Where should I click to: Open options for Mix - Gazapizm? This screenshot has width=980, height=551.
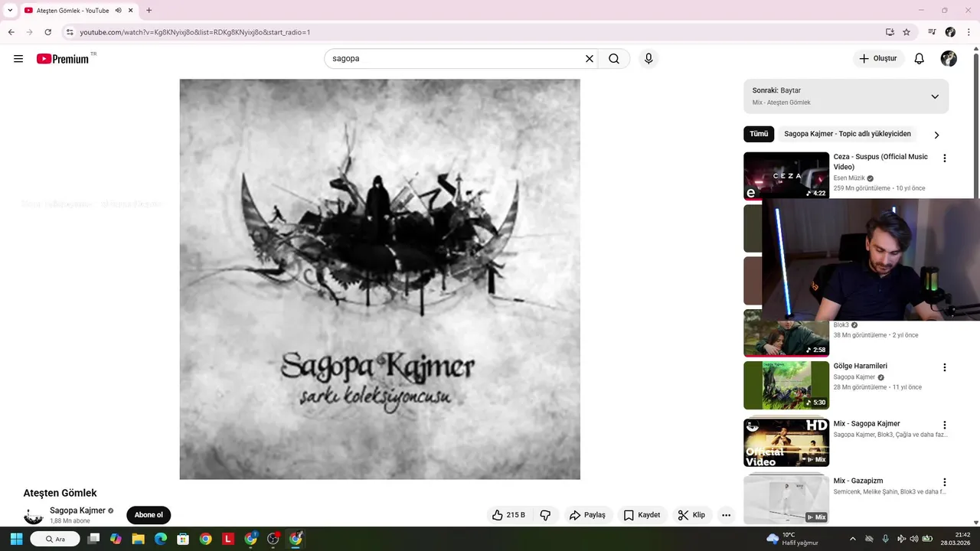(x=944, y=482)
